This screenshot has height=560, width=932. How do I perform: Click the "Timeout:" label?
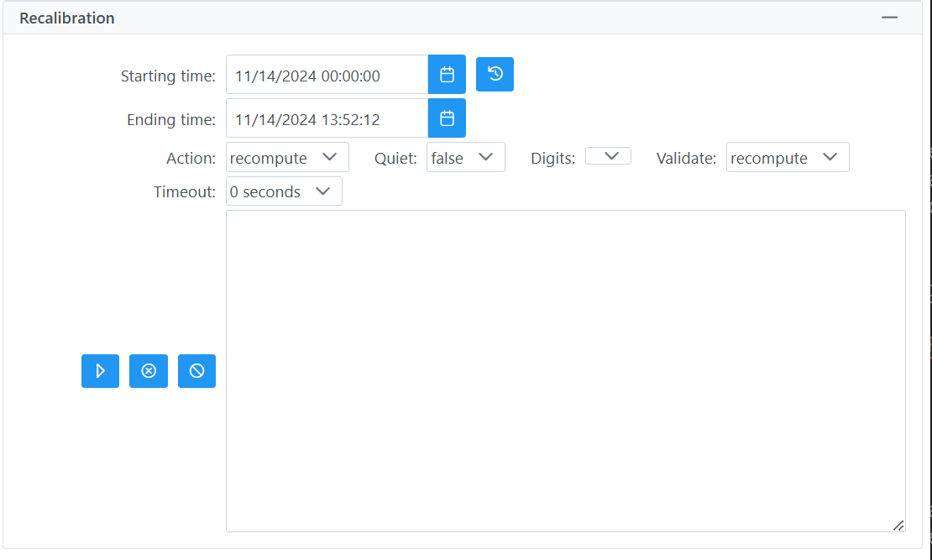tap(184, 192)
